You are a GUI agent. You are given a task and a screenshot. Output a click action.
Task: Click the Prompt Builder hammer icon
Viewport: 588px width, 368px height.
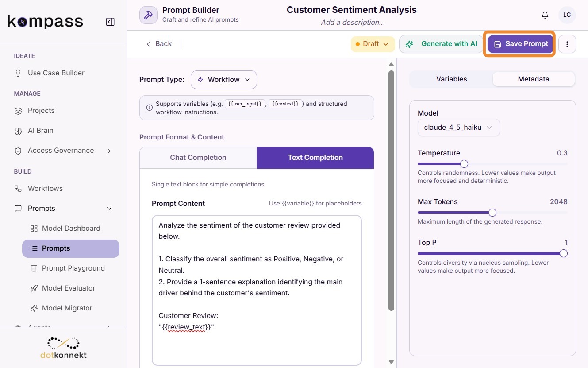[x=148, y=15]
